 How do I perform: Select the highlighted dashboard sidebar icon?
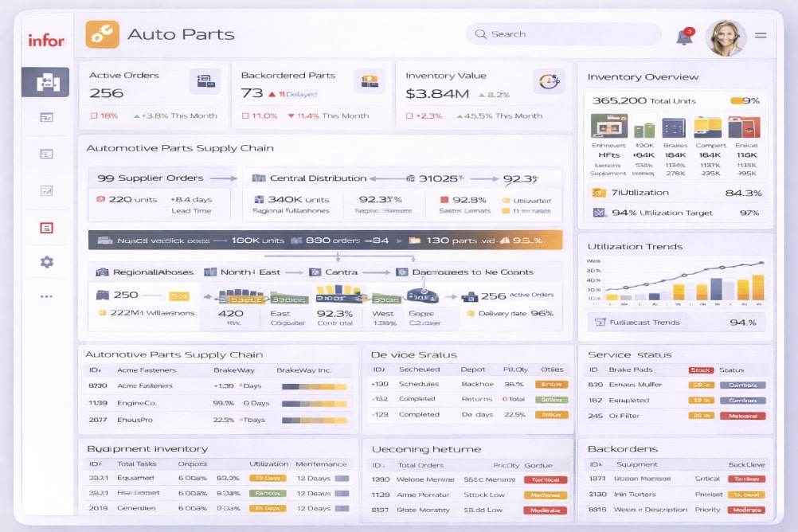45,82
